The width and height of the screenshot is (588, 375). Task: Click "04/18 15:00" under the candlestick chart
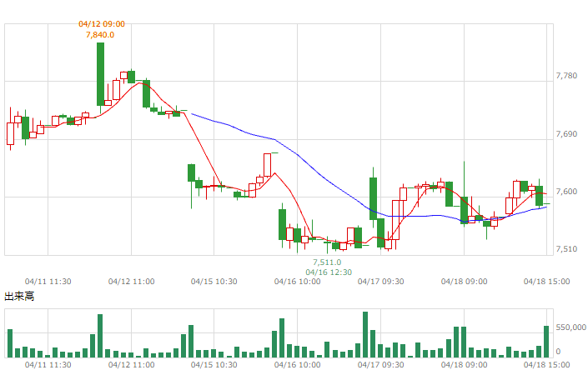point(547,282)
